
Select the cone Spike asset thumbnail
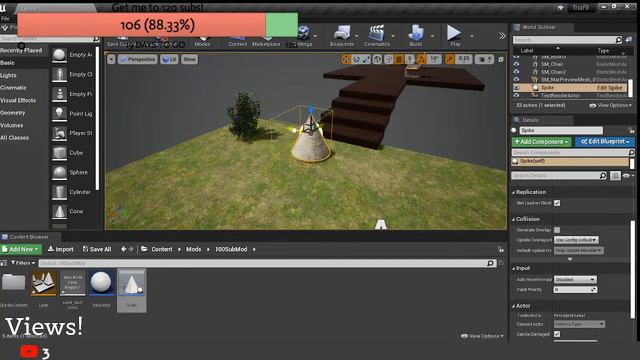131,283
